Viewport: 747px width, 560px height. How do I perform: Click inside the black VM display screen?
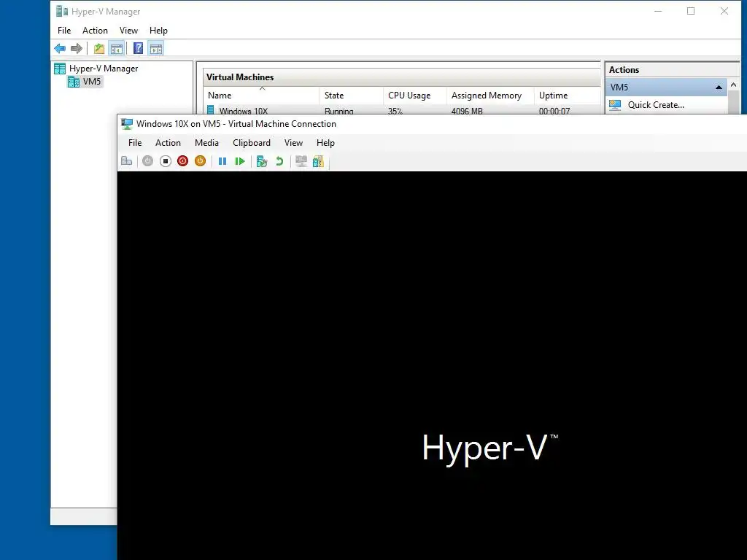(x=432, y=365)
